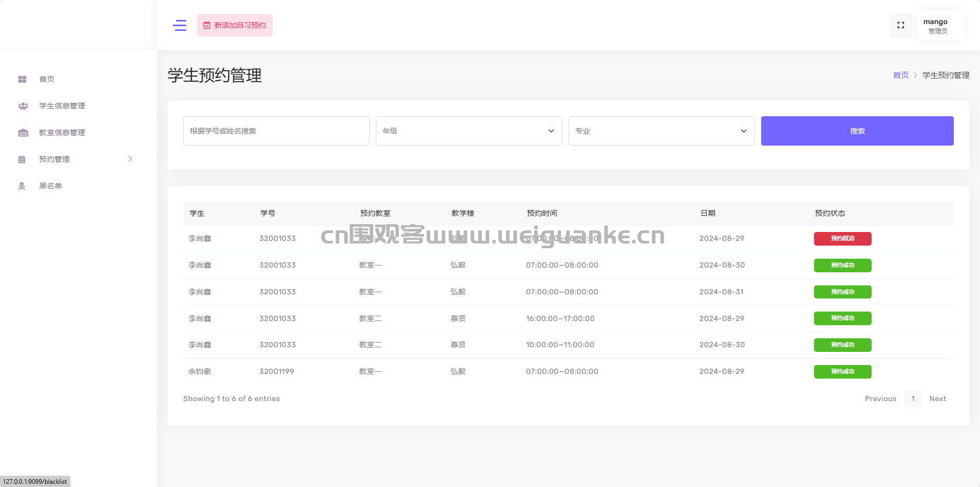Click the 学生信息管理 users icon
The image size is (980, 487).
(23, 106)
